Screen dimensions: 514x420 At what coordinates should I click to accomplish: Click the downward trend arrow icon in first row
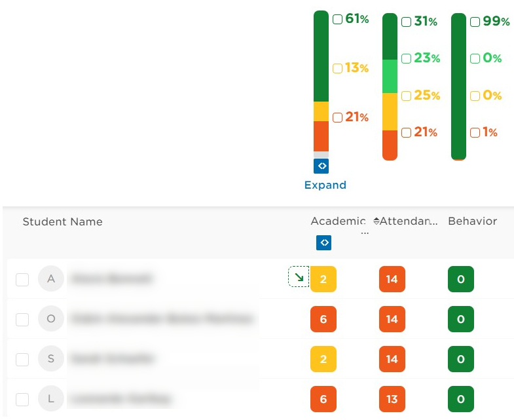[x=299, y=277]
